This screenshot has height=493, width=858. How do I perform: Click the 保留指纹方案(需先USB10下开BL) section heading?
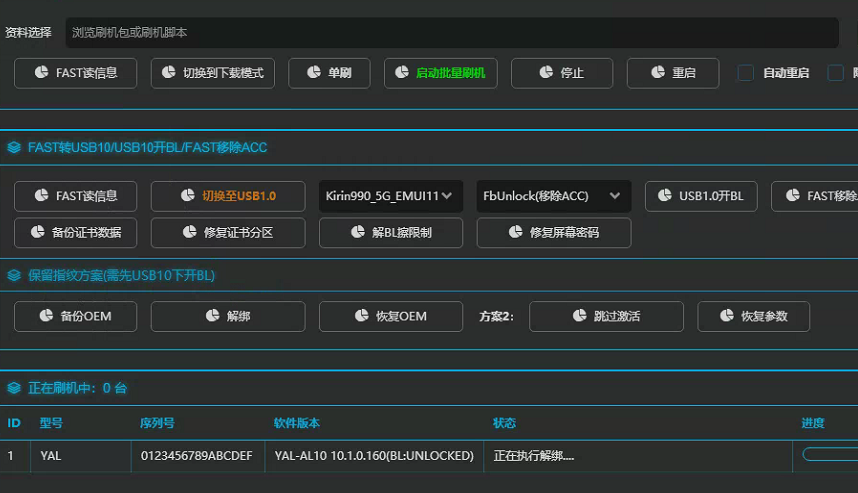tap(121, 276)
